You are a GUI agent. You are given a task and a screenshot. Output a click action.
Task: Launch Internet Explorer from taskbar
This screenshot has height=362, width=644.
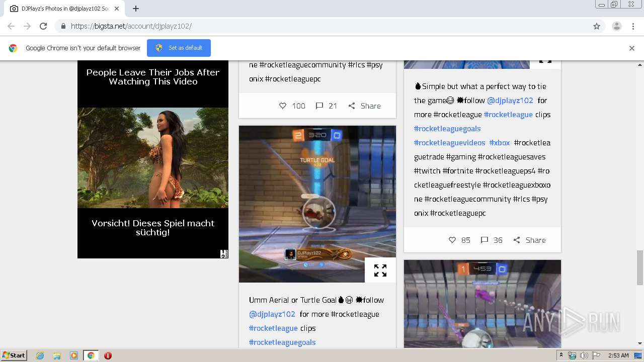(40, 355)
